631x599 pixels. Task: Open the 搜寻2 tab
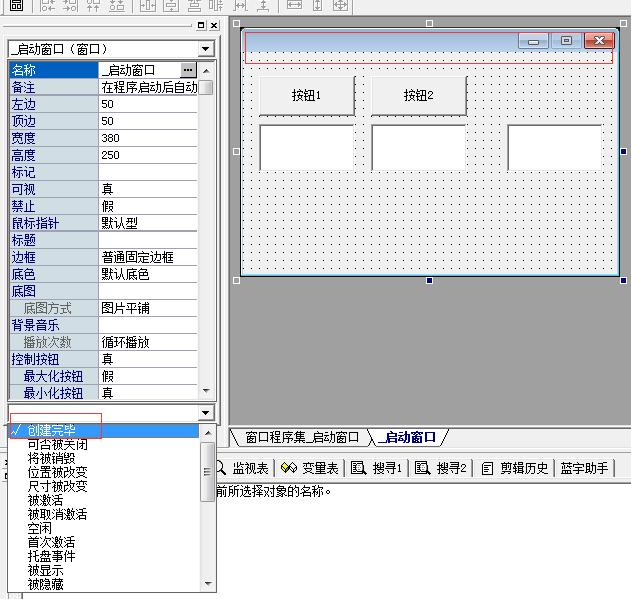point(441,468)
